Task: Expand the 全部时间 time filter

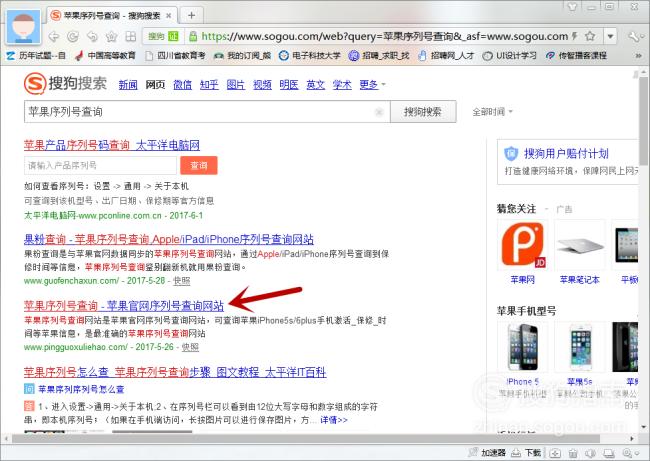Action: (492, 112)
